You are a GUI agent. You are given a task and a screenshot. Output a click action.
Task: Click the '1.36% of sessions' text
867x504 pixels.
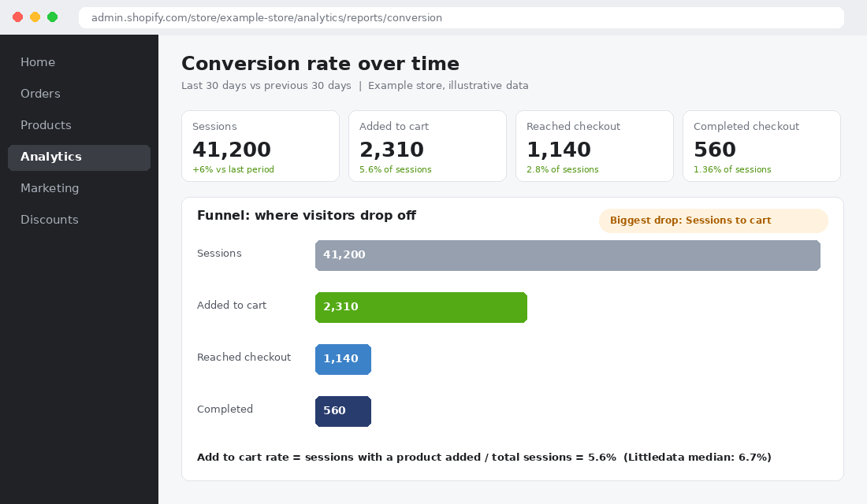point(732,169)
